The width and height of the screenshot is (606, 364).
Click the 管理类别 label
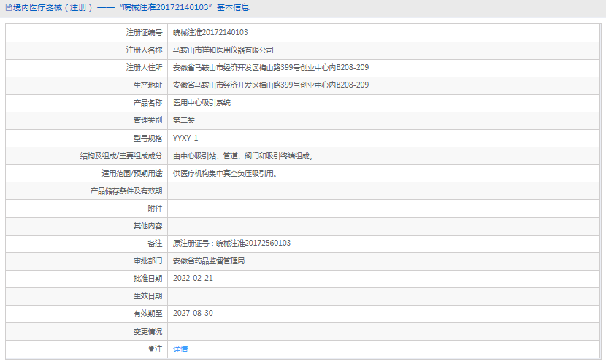coord(147,120)
